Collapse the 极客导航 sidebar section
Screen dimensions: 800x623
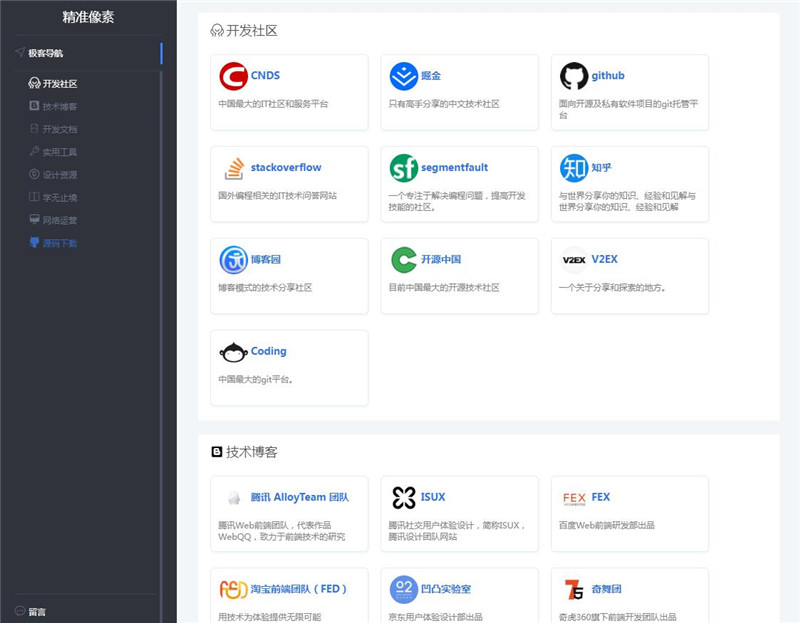coord(45,53)
